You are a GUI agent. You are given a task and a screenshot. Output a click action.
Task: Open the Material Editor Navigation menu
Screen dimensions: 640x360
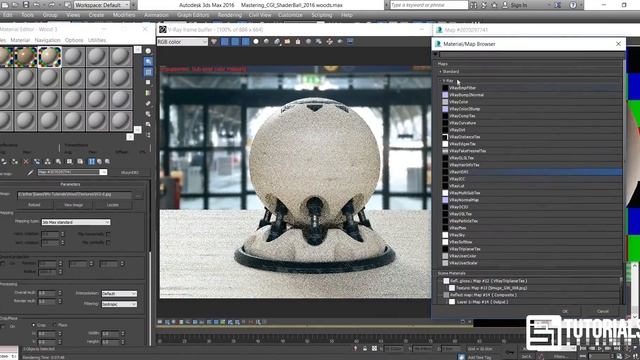[47, 40]
